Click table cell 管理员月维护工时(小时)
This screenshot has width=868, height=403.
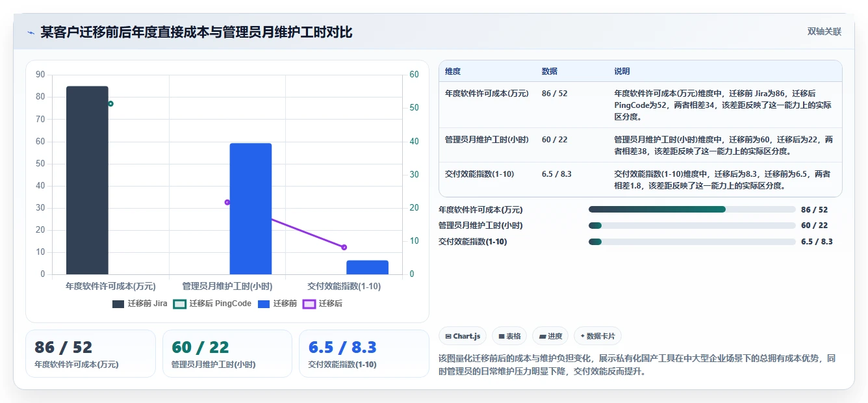pos(487,140)
